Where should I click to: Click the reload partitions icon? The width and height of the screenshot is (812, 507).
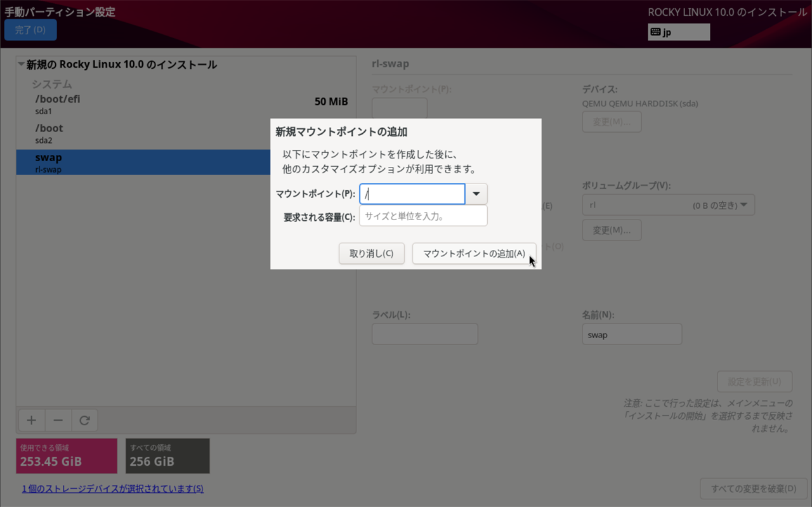[x=85, y=420]
